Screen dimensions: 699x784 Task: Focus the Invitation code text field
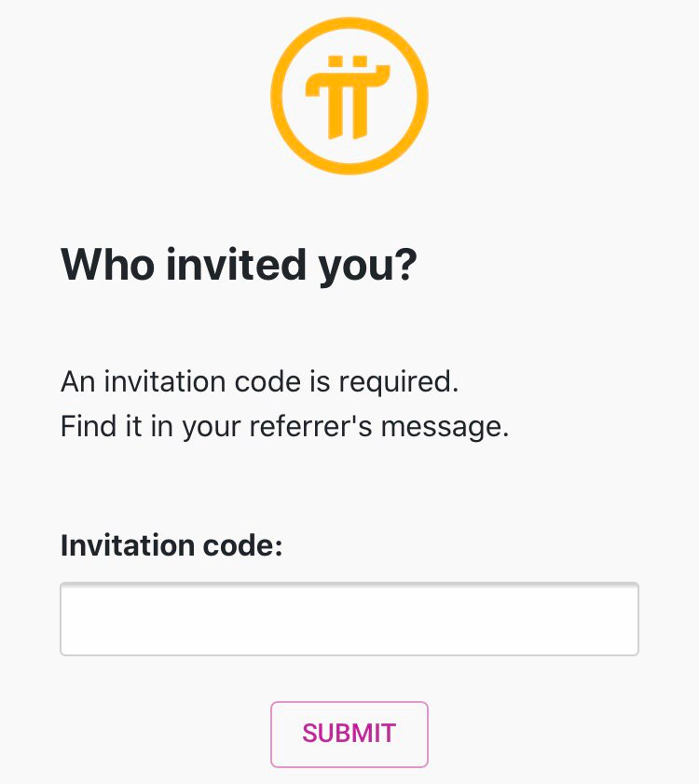pos(349,619)
